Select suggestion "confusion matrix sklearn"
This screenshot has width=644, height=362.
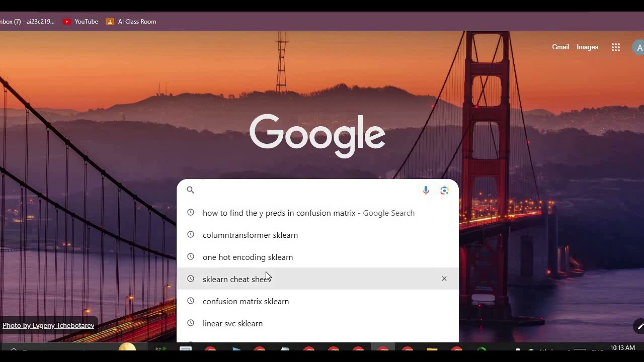coord(317,301)
